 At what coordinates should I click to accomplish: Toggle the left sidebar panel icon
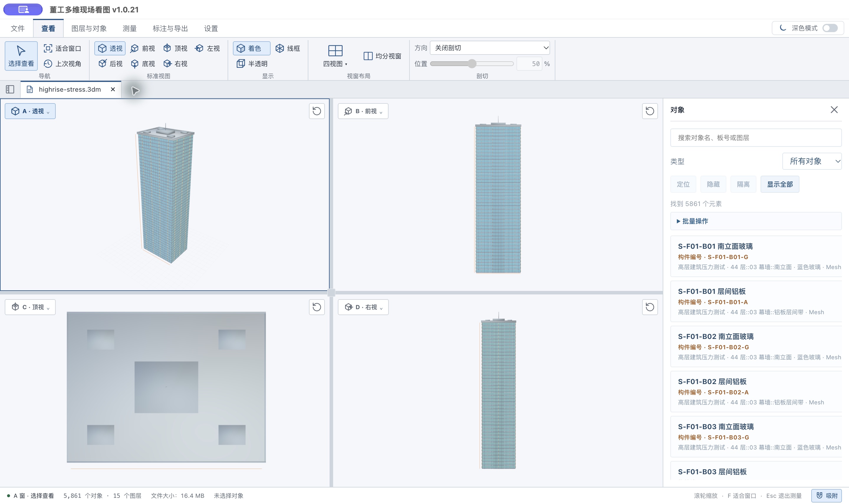coord(10,89)
